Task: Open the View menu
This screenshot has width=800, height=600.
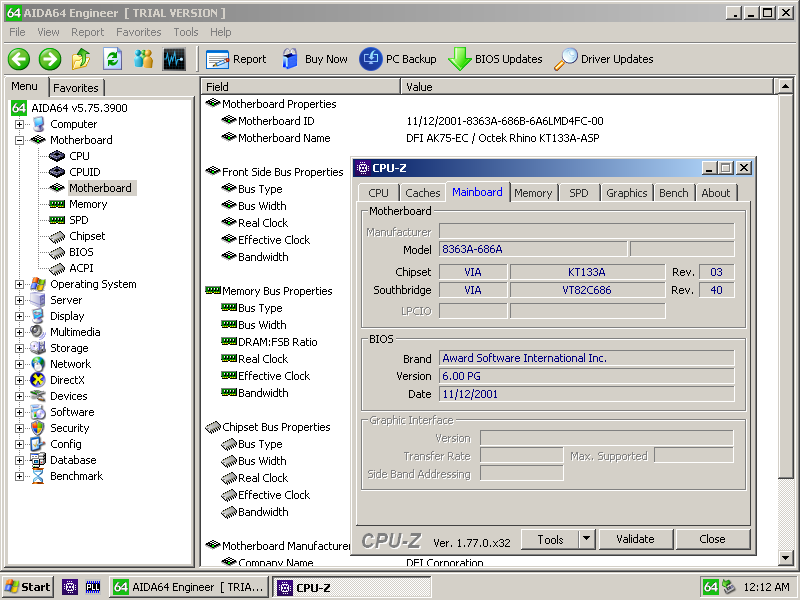Action: pyautogui.click(x=48, y=32)
